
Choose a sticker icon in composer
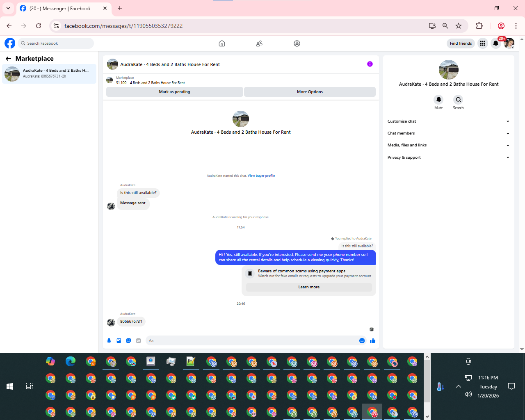129,341
